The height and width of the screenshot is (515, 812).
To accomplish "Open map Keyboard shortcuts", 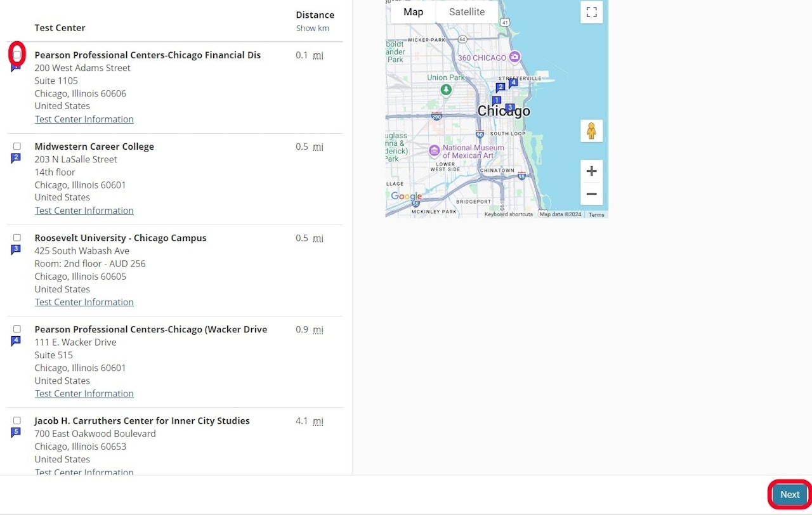I will 509,214.
